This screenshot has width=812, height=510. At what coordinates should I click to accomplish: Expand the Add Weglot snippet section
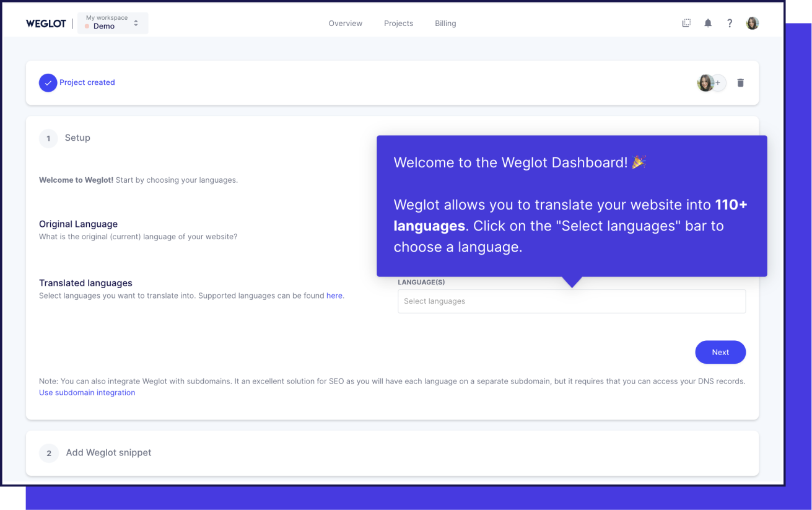click(x=108, y=453)
